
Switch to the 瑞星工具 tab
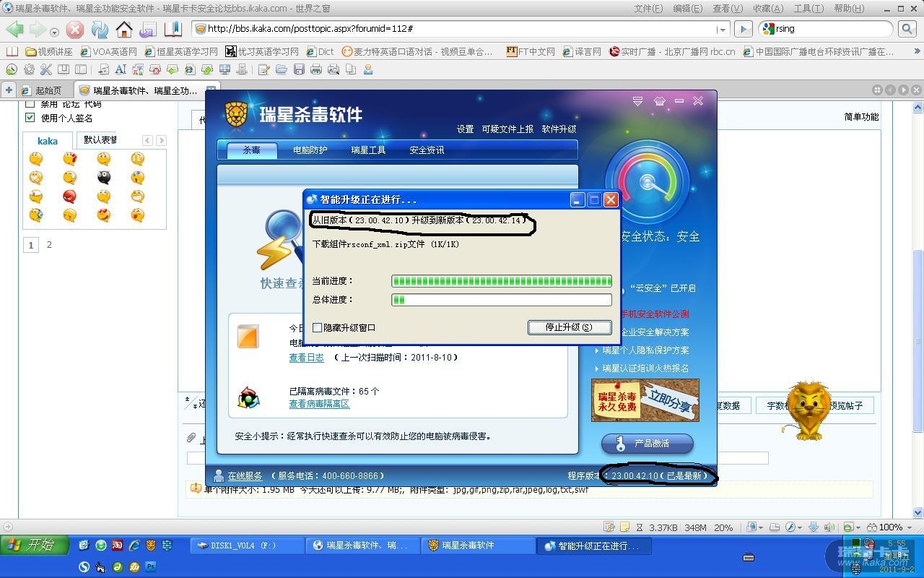click(x=368, y=150)
